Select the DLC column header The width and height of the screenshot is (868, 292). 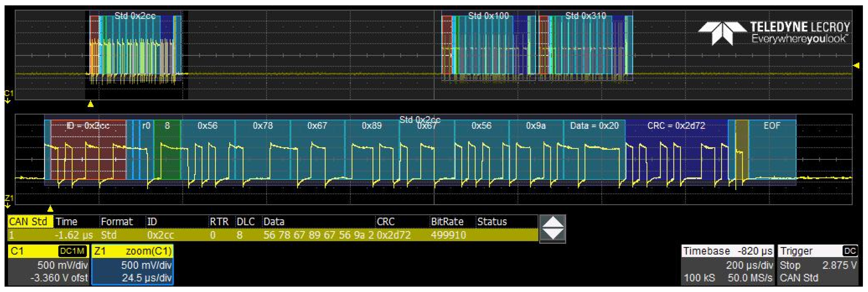[x=246, y=221]
